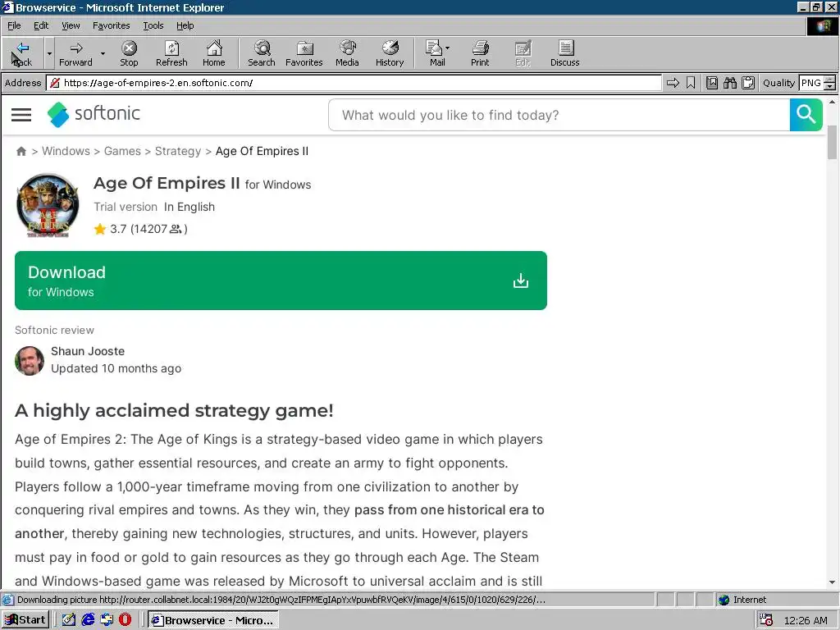Click the Softonic logo
The image size is (840, 630).
(x=94, y=114)
